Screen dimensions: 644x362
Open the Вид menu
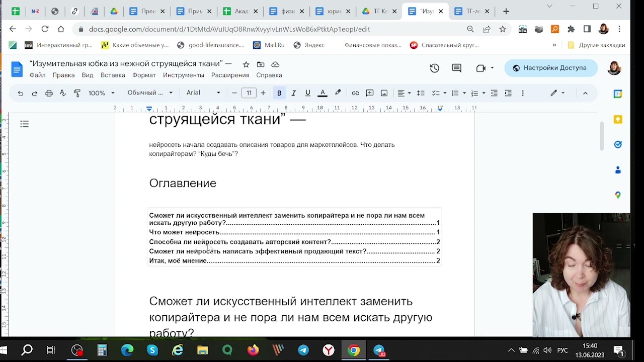(88, 75)
